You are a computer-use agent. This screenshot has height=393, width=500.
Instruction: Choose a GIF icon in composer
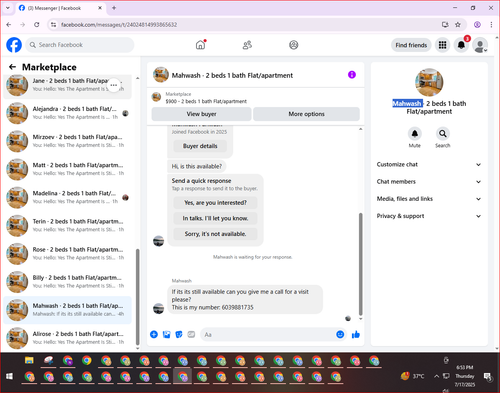[191, 334]
